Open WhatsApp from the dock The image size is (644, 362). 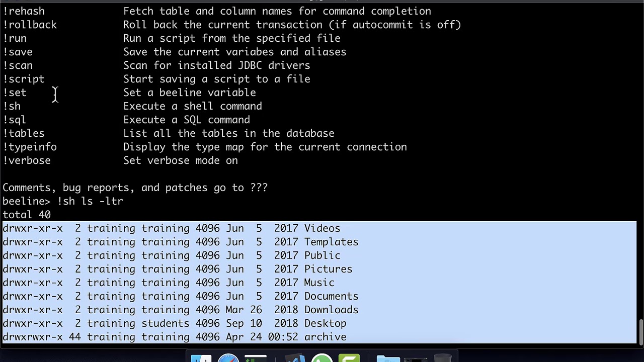coord(322,358)
